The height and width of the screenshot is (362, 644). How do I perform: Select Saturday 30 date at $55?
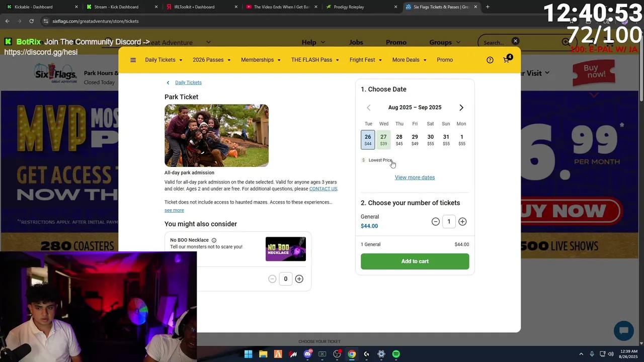(430, 140)
